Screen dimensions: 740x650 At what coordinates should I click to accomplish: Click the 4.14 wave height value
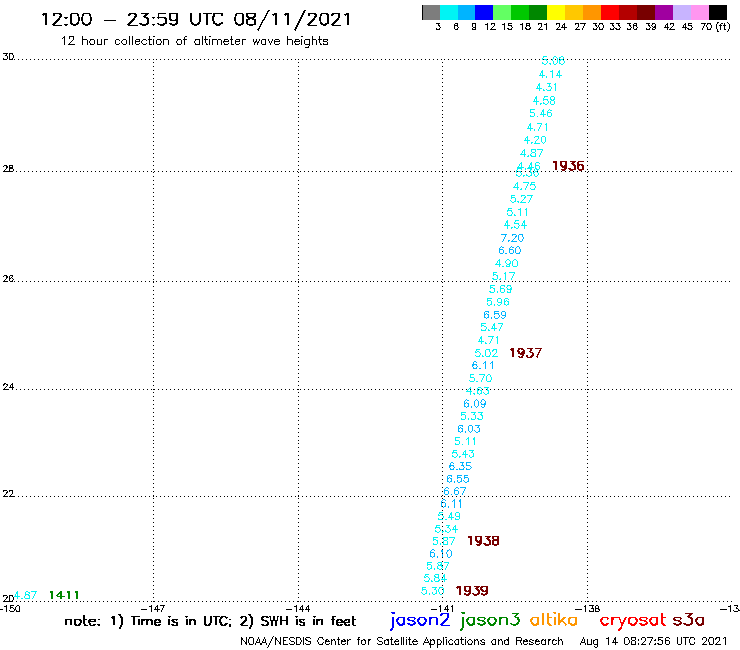coord(550,74)
